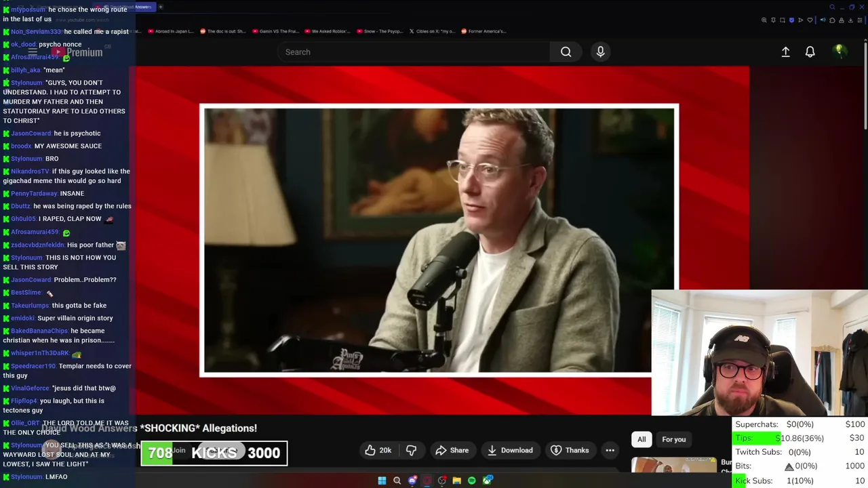Open YouTube notifications bell

click(810, 52)
